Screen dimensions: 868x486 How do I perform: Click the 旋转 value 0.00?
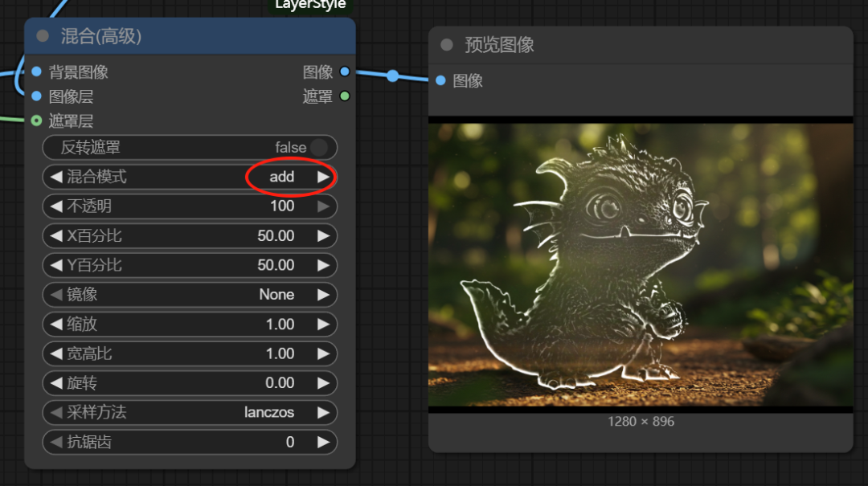[280, 383]
